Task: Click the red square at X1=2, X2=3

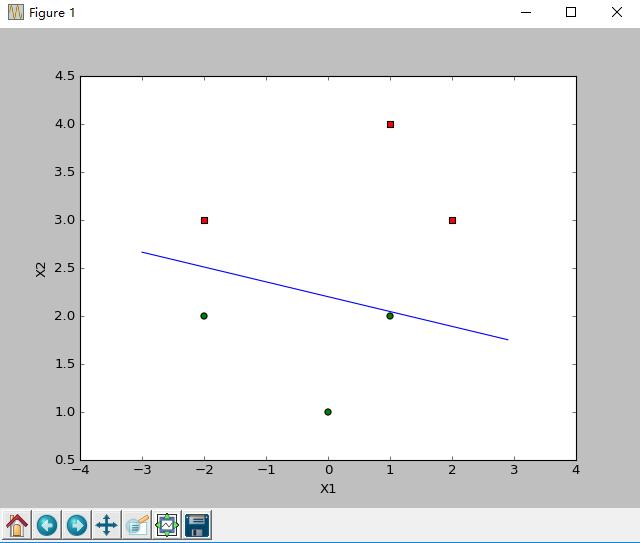Action: [452, 220]
